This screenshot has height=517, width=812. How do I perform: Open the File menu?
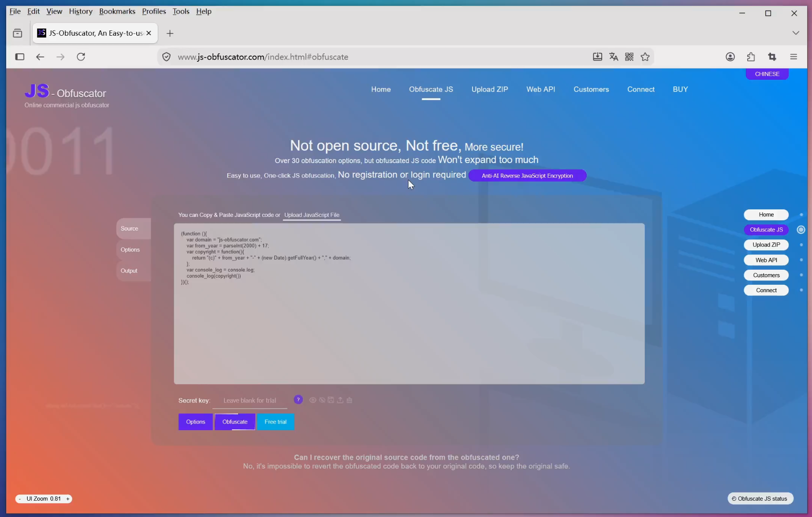pos(15,11)
